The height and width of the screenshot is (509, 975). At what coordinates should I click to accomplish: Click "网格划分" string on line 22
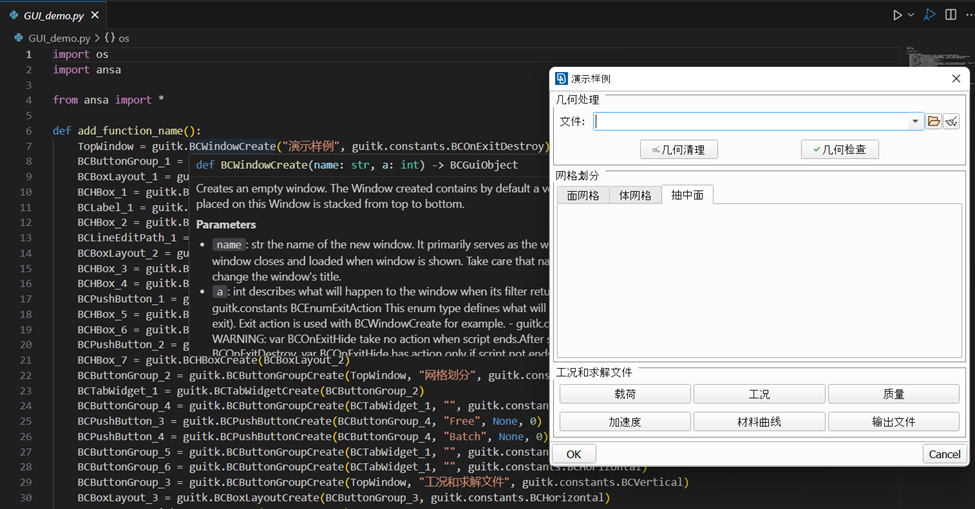click(x=449, y=375)
